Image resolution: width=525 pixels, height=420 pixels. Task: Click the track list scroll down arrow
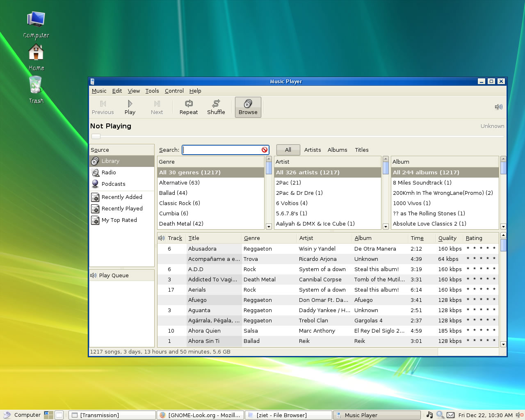coord(503,344)
